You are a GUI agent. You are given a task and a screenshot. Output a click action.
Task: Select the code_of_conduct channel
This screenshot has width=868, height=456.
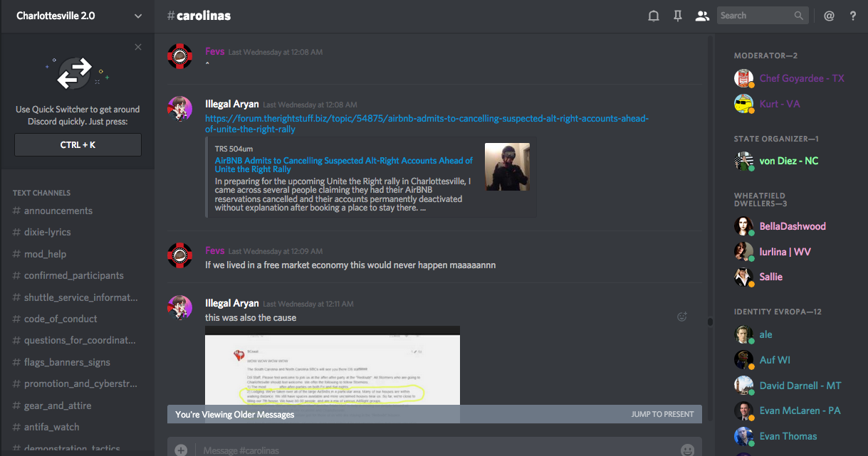point(61,319)
